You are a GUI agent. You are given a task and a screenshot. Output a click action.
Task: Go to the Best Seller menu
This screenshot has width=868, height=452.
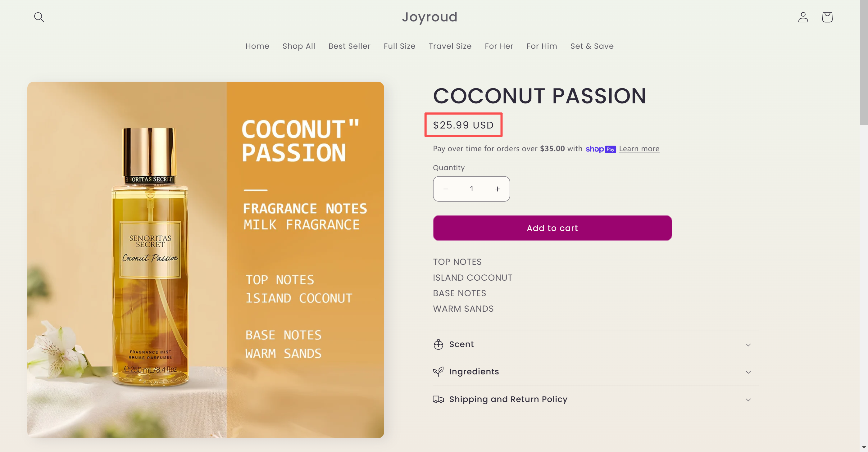[x=349, y=46]
